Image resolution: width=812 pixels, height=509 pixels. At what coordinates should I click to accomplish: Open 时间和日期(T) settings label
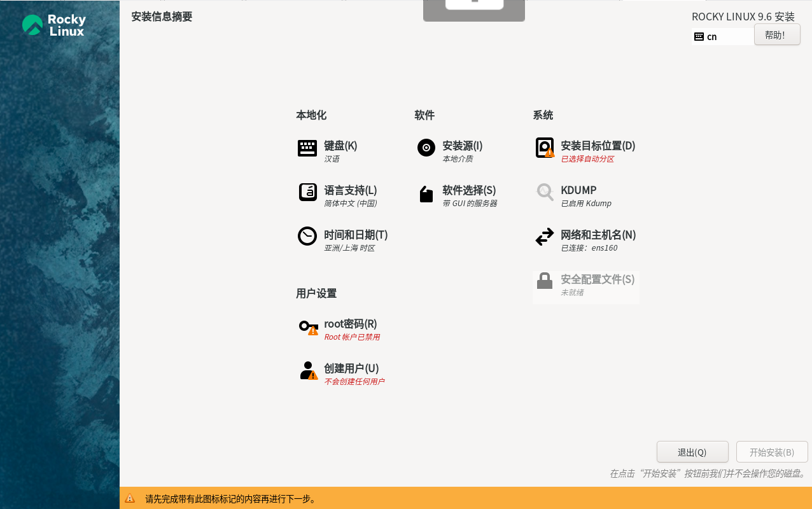(x=356, y=235)
